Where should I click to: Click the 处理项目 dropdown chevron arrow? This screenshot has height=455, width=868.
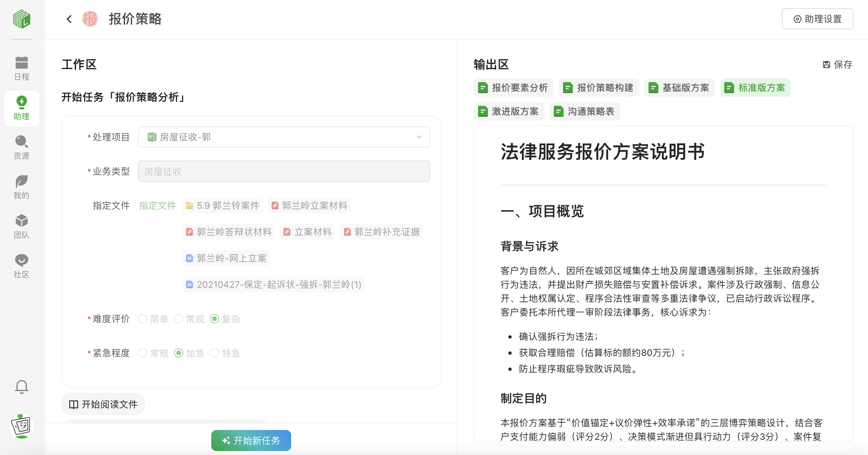coord(419,137)
